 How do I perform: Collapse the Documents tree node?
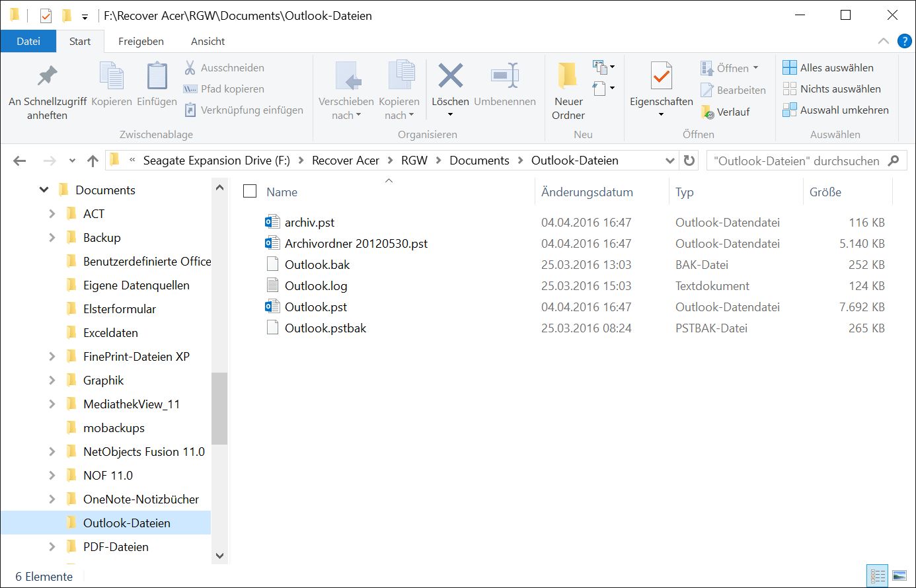44,190
